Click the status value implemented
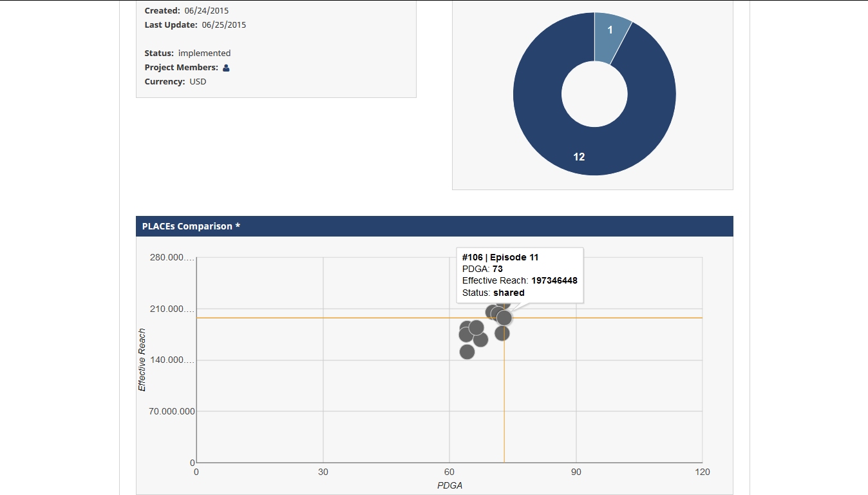Screen dimensions: 868x495 [204, 53]
